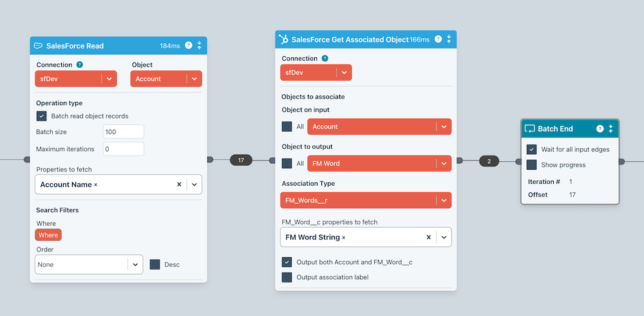Click the Iteration # value in Batch End
The height and width of the screenshot is (316, 644).
coord(571,181)
